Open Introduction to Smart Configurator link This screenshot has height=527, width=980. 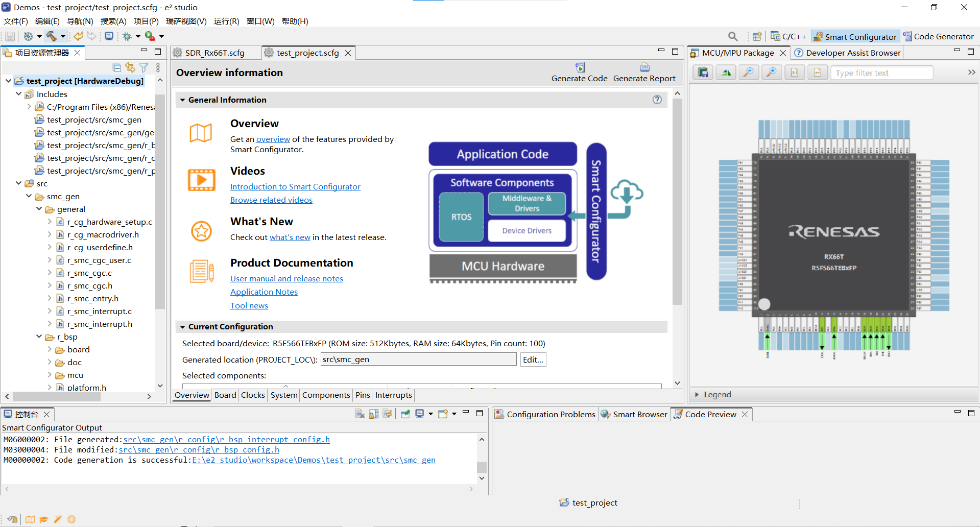295,186
